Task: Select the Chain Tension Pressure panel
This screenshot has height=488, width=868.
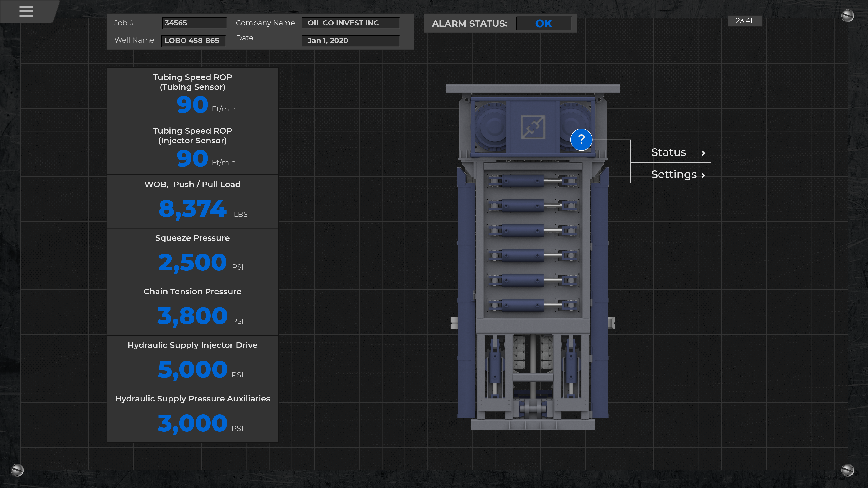Action: (x=192, y=308)
